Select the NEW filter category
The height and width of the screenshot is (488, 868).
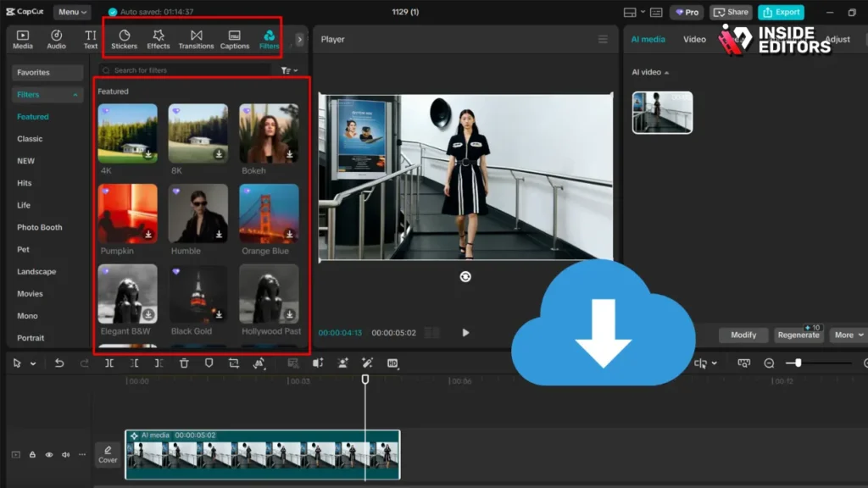(25, 161)
